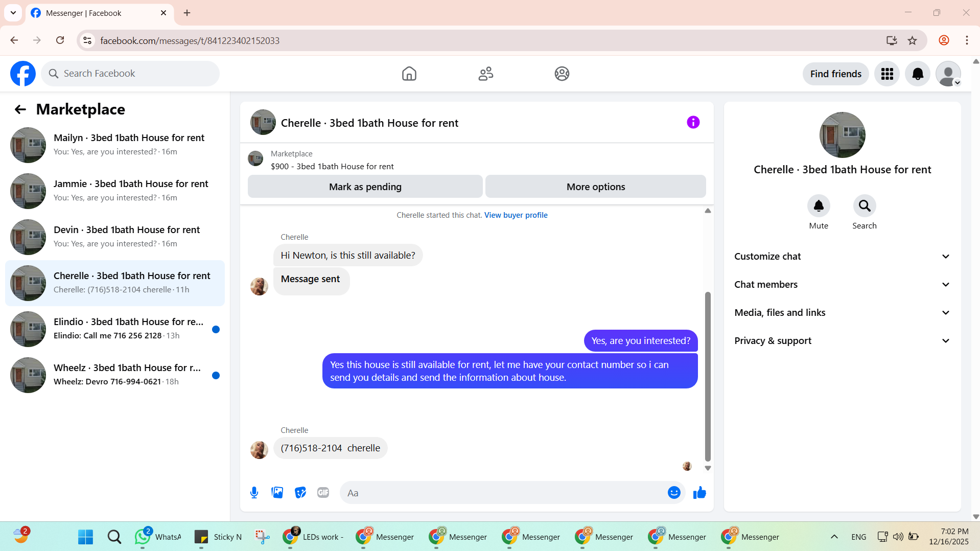Open the Facebook notifications bell

[918, 74]
